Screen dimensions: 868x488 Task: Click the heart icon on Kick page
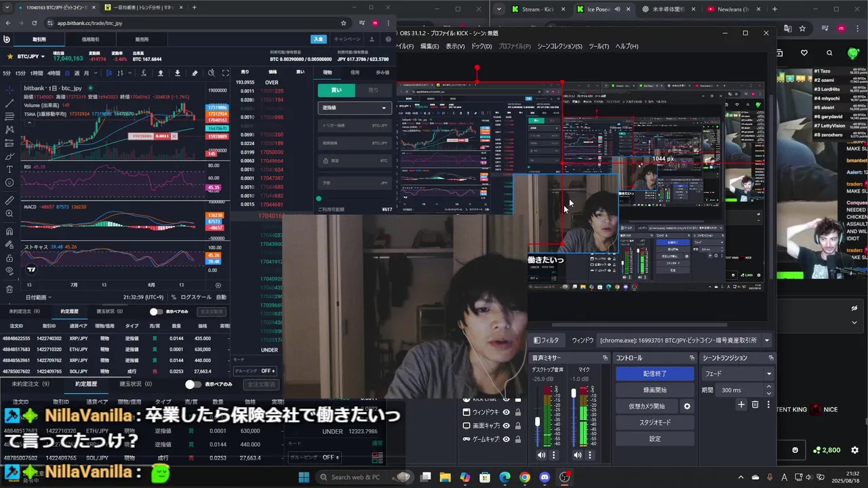[x=804, y=53]
